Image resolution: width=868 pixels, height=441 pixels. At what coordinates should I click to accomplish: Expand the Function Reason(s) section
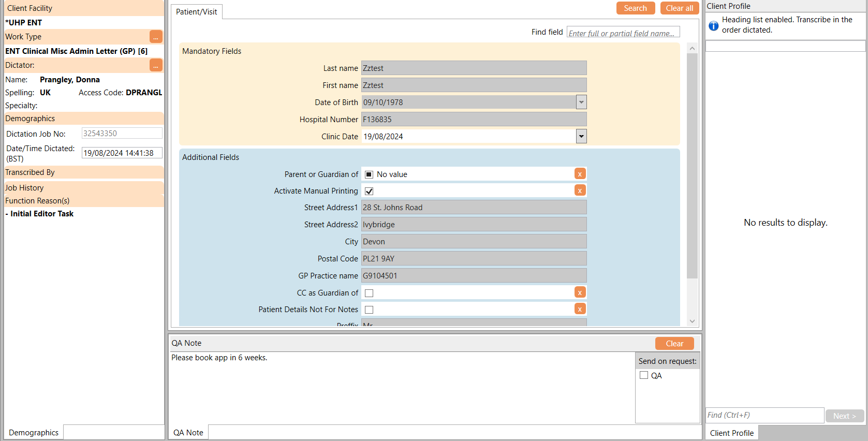pyautogui.click(x=84, y=201)
